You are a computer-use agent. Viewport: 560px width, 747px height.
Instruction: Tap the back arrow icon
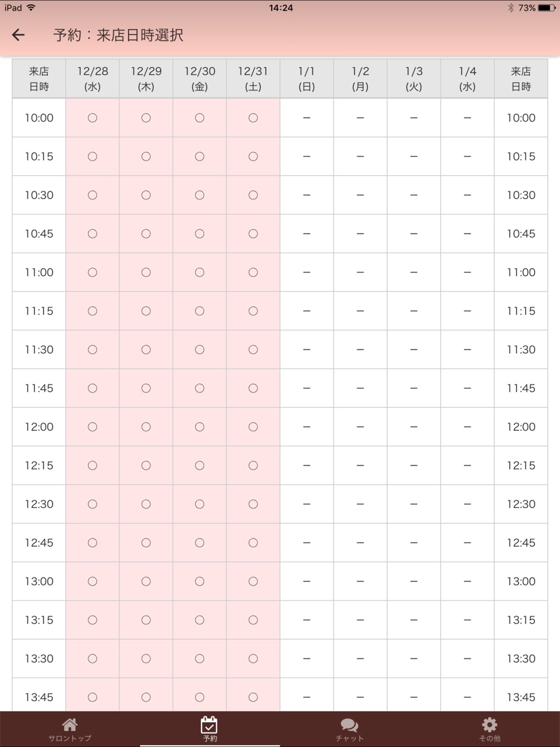[19, 35]
